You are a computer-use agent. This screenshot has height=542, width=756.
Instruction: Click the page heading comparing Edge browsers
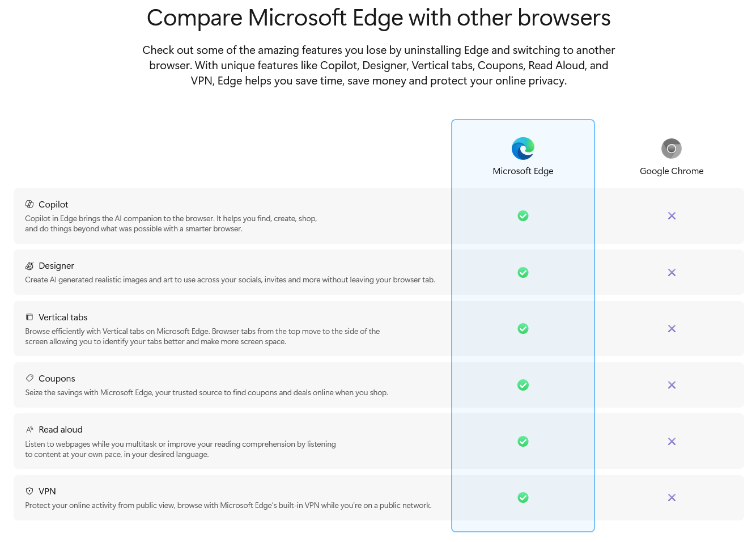(x=379, y=18)
